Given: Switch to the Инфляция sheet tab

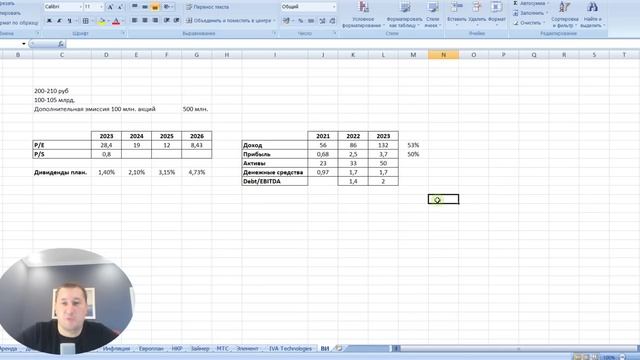Looking at the screenshot, I should tap(116, 349).
